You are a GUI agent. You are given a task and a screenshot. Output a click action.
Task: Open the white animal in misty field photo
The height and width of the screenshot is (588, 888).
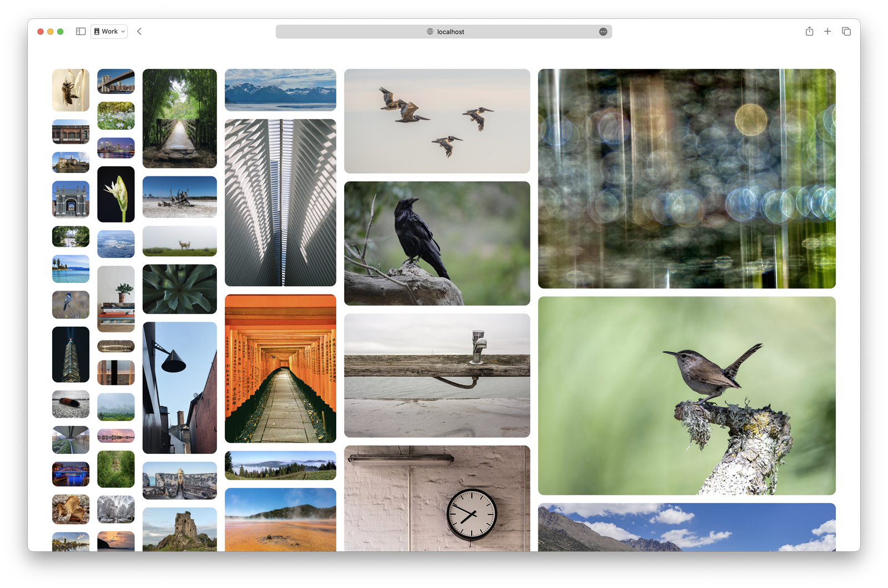(179, 241)
